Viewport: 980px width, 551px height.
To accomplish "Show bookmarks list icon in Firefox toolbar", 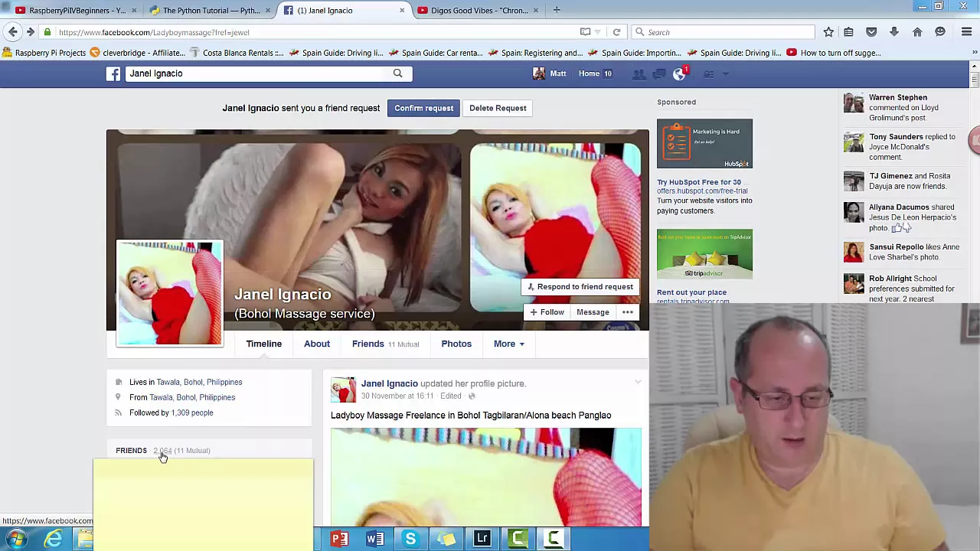I will (848, 32).
